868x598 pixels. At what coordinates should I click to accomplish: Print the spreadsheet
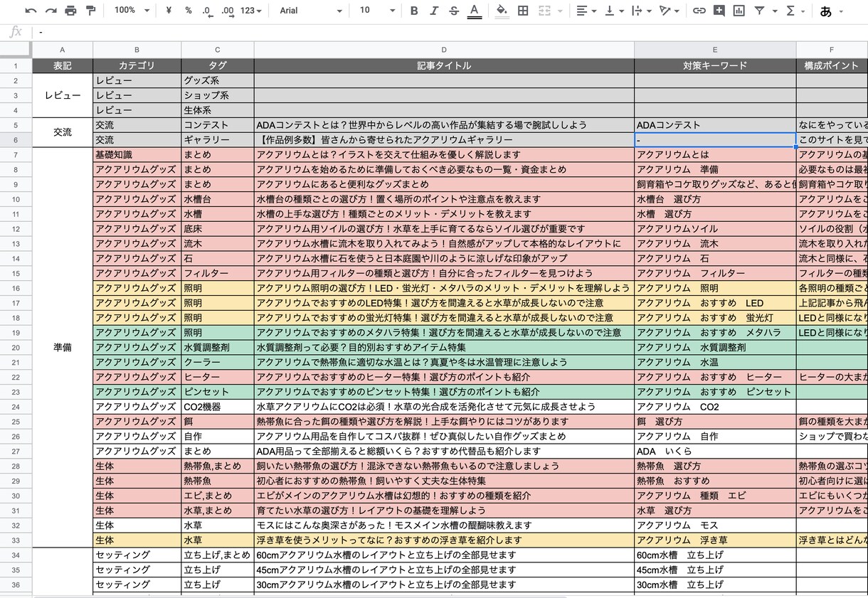pos(70,11)
